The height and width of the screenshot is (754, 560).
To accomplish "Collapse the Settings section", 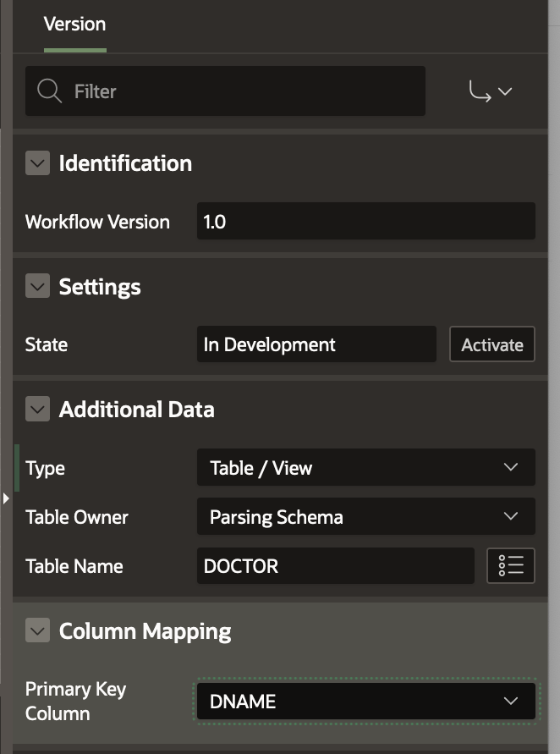I will tap(38, 287).
